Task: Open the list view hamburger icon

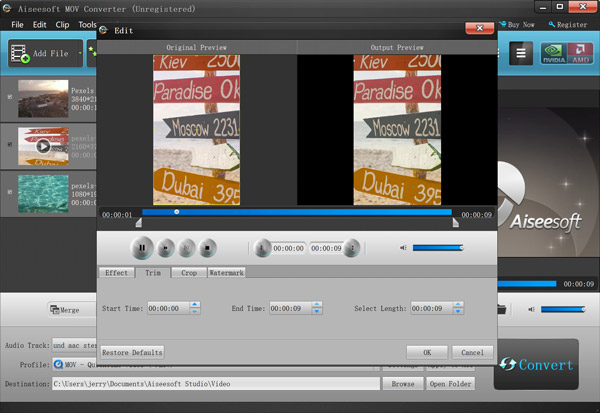Action: pos(521,53)
